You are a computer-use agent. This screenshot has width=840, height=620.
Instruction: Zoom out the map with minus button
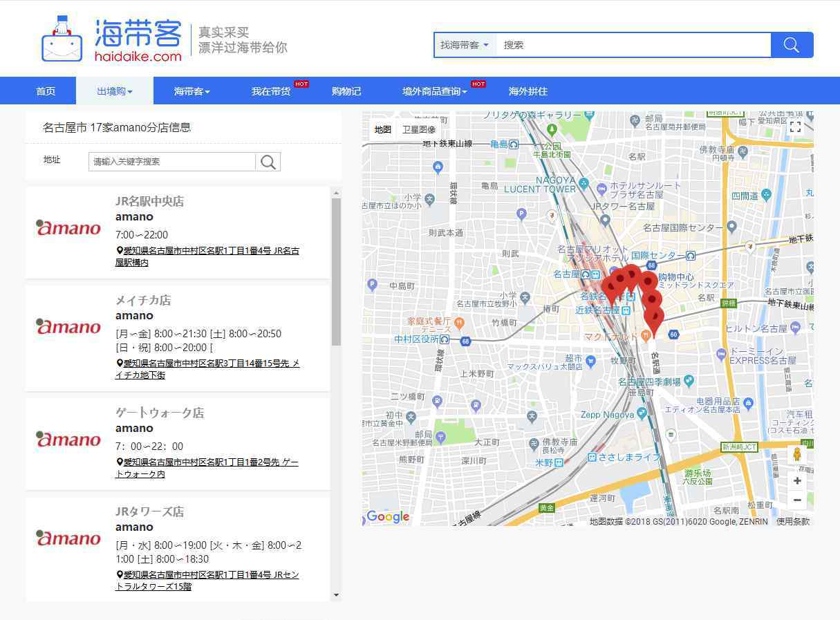point(797,500)
